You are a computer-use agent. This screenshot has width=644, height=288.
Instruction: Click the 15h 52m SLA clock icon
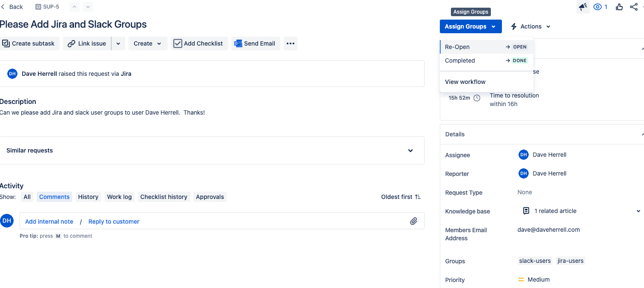pyautogui.click(x=477, y=98)
